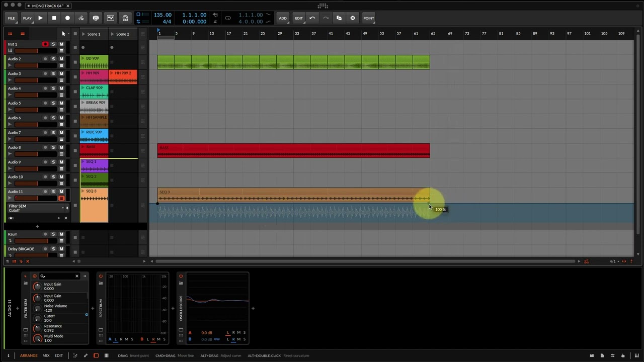Open the POINT menu
644x362 pixels.
pos(369,18)
